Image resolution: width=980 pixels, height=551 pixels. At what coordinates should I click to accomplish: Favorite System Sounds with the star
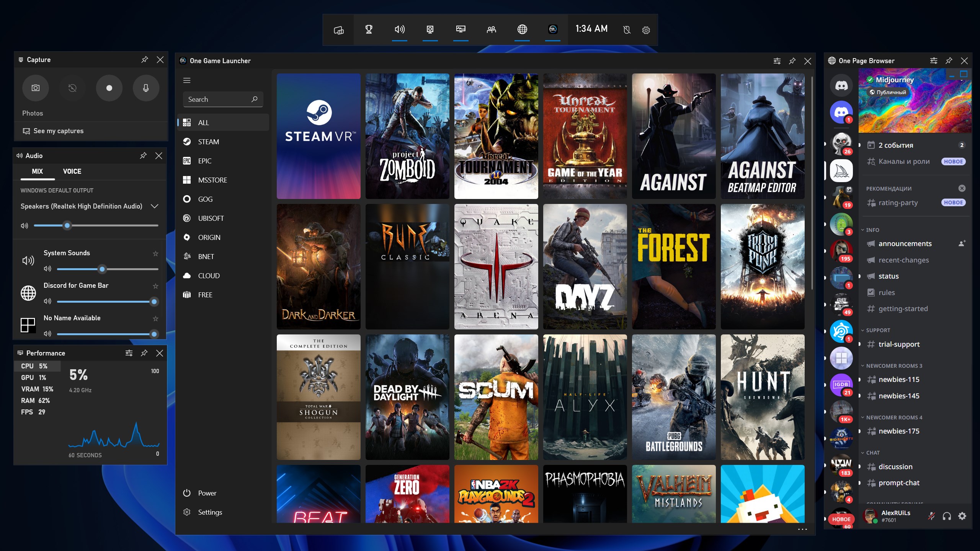155,253
